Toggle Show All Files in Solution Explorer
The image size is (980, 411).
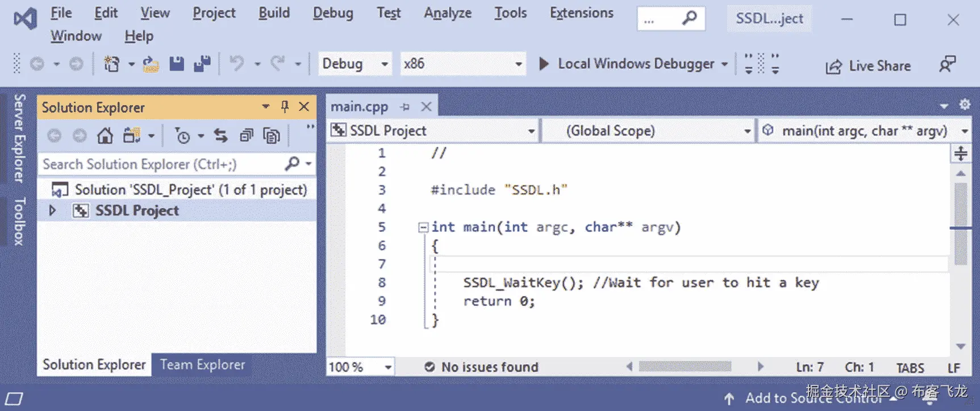tap(272, 136)
